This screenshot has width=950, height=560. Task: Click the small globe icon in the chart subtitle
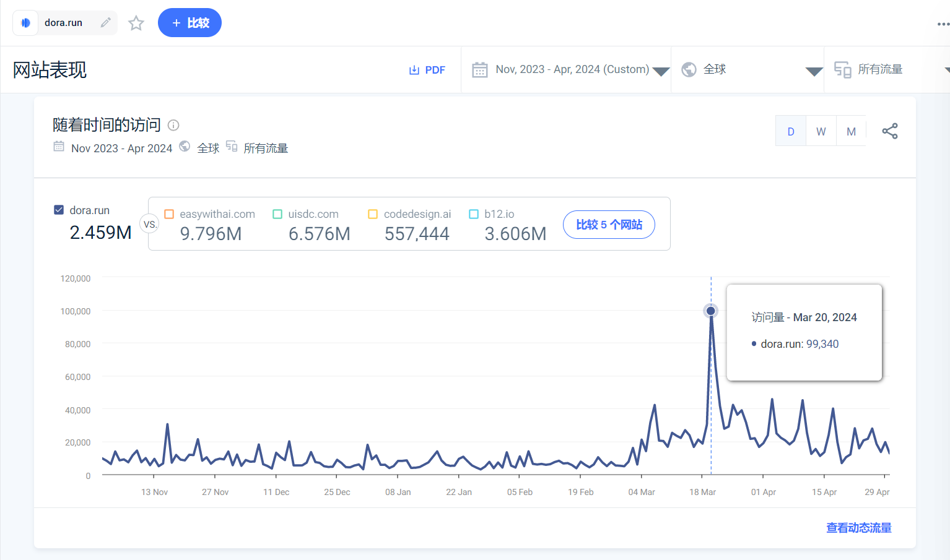tap(185, 147)
